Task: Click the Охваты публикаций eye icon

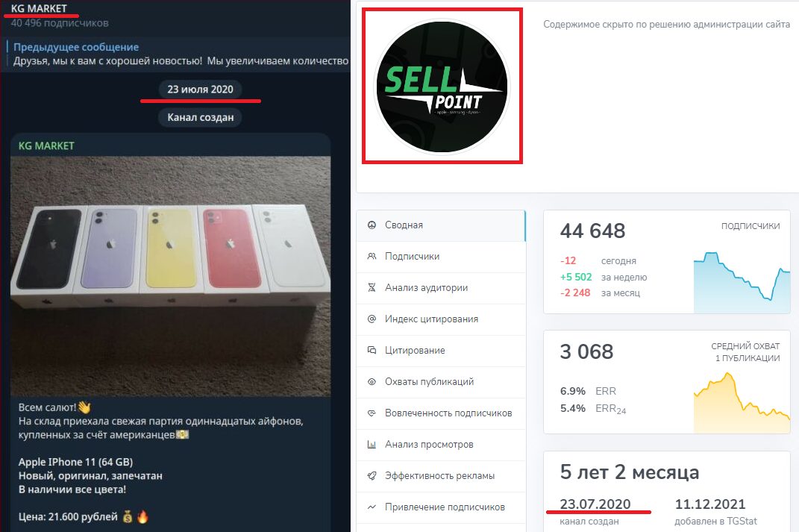Action: coord(372,382)
